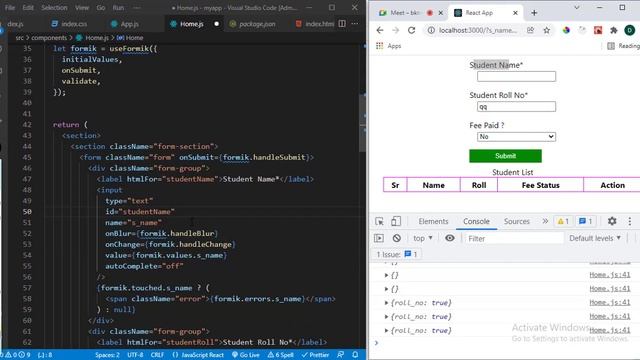The height and width of the screenshot is (360, 640).
Task: Switch to the package.json editor tab
Action: [x=252, y=24]
